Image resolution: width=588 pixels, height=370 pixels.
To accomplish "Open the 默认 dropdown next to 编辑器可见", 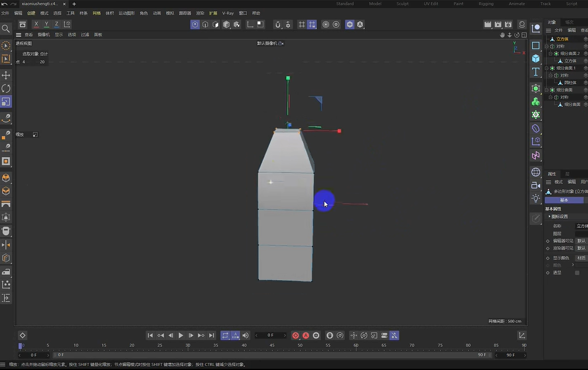I will tap(581, 241).
